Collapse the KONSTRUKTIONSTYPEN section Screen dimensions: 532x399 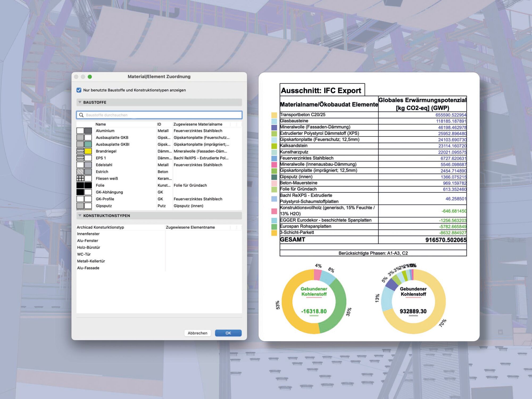[x=80, y=215]
